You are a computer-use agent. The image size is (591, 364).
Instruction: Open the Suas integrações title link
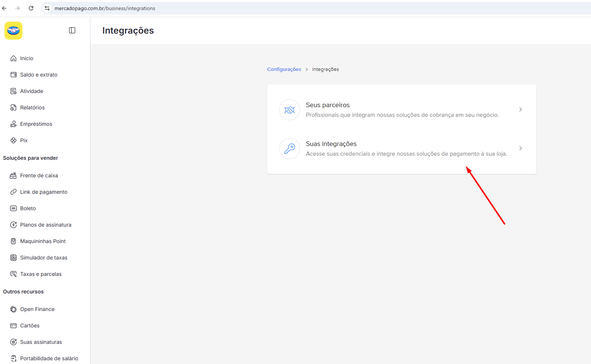coord(331,144)
